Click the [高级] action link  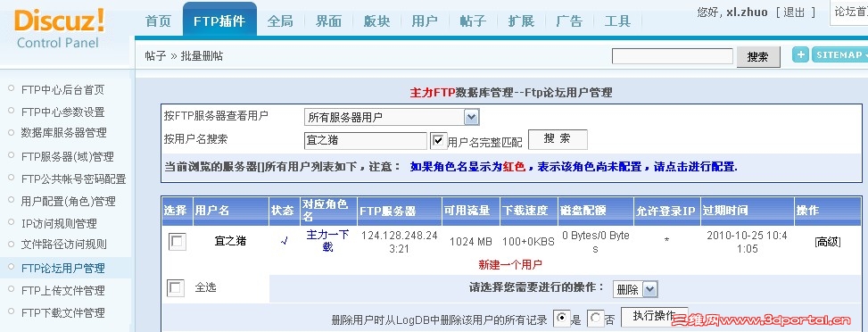[828, 242]
